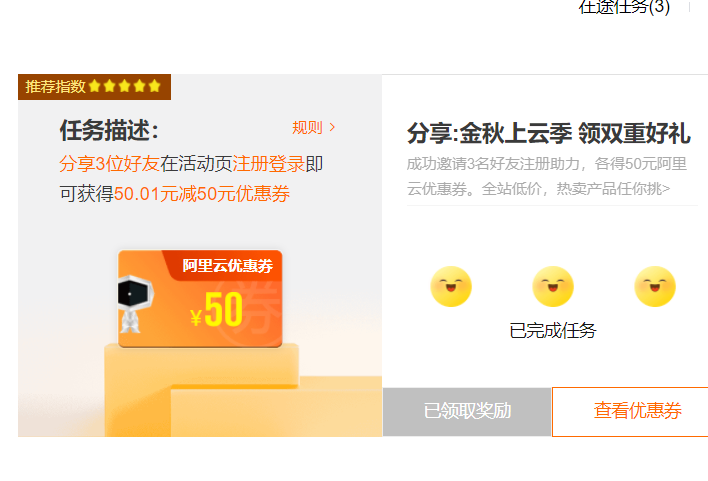The image size is (708, 481).
Task: Click the robot mascot on the coupon
Action: (x=135, y=304)
